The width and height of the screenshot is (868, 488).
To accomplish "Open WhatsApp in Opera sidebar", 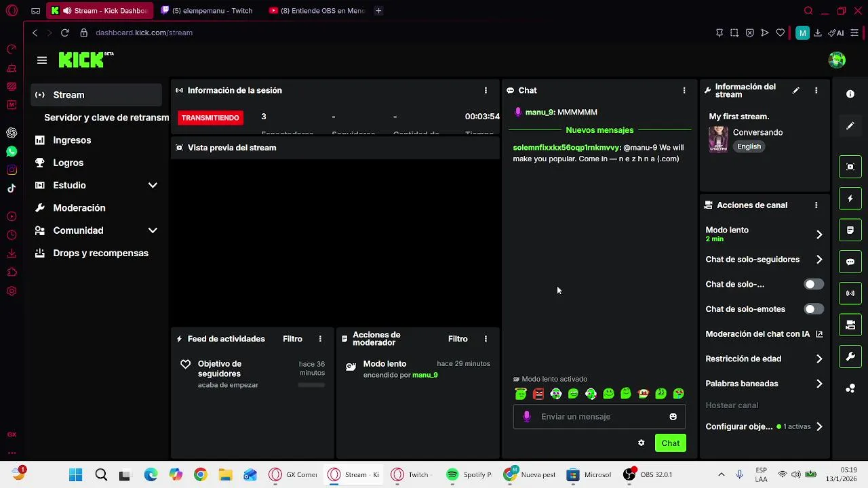I will (x=12, y=152).
